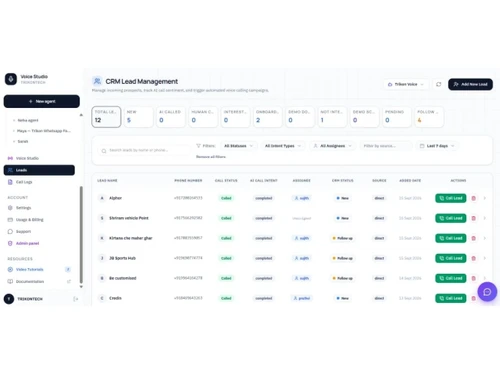Image resolution: width=500 pixels, height=375 pixels.
Task: Click the Filters funnel icon
Action: coord(198,146)
